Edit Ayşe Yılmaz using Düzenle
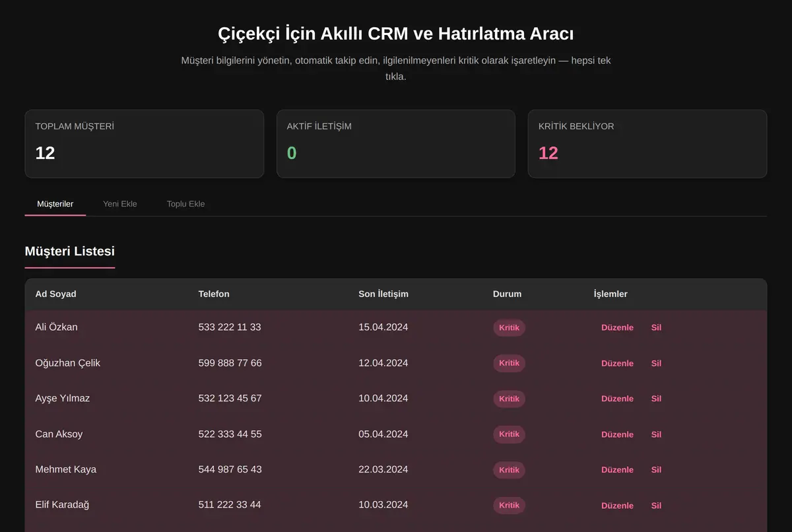The image size is (792, 532). click(x=617, y=399)
